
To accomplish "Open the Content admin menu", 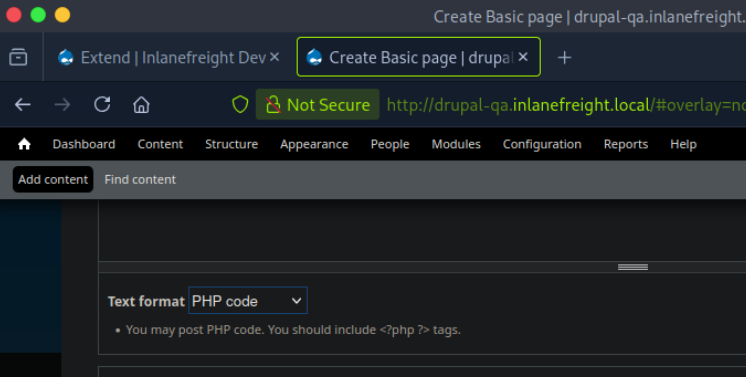I will coord(160,144).
